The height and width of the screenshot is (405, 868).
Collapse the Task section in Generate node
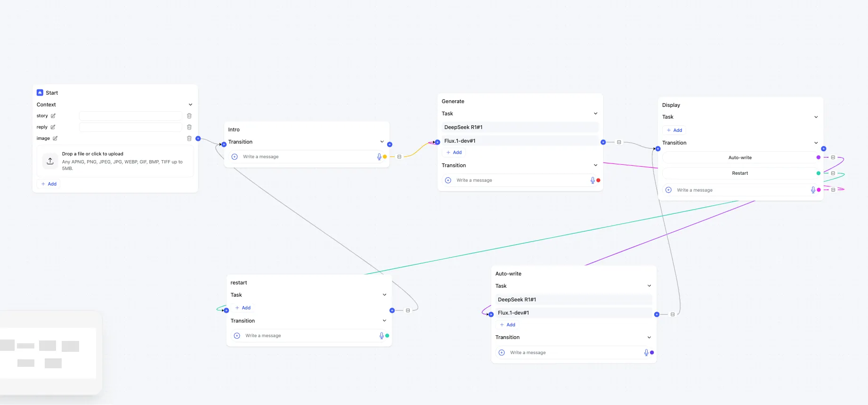click(595, 113)
